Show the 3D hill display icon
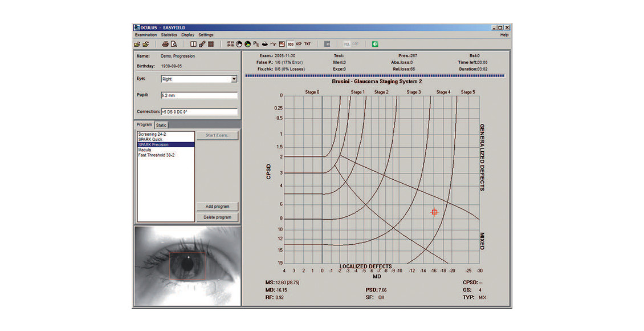Screen dimensions: 644x331 (x=265, y=44)
